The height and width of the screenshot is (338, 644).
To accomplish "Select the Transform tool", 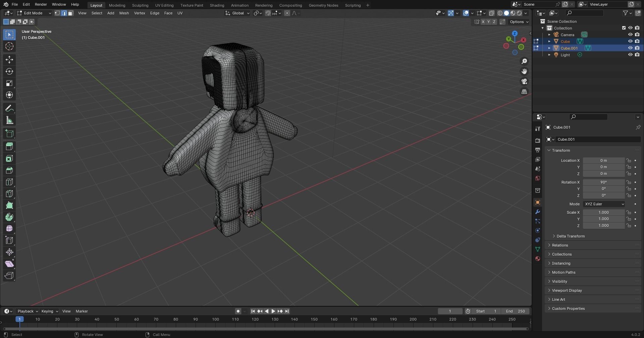I will coord(9,95).
